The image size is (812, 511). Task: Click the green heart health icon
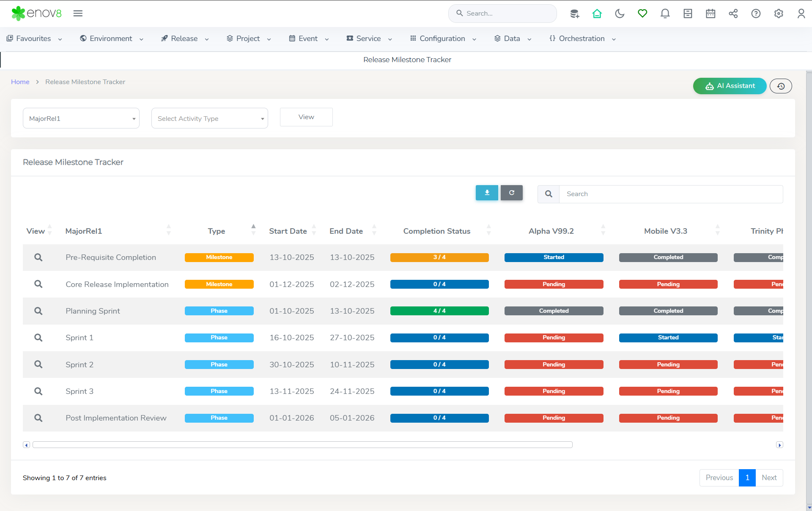[x=642, y=14]
